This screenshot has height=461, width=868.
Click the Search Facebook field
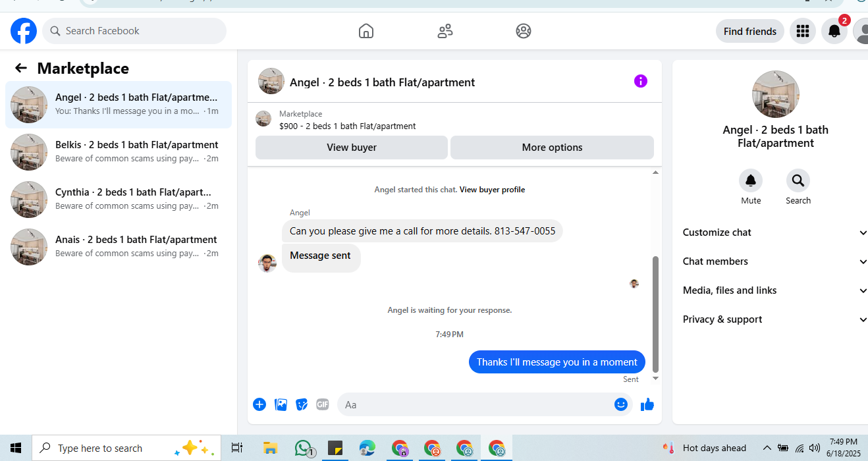(x=134, y=31)
